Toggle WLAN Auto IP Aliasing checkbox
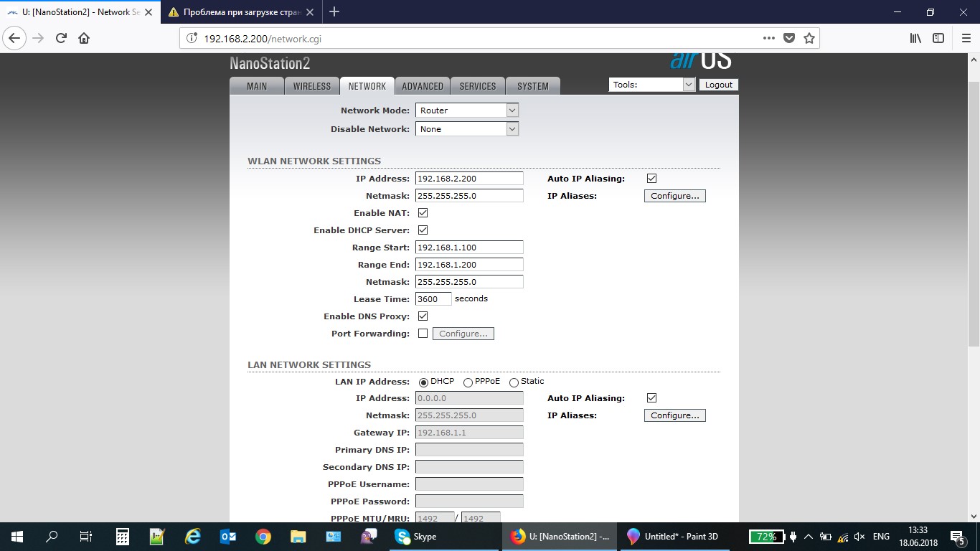 coord(651,179)
